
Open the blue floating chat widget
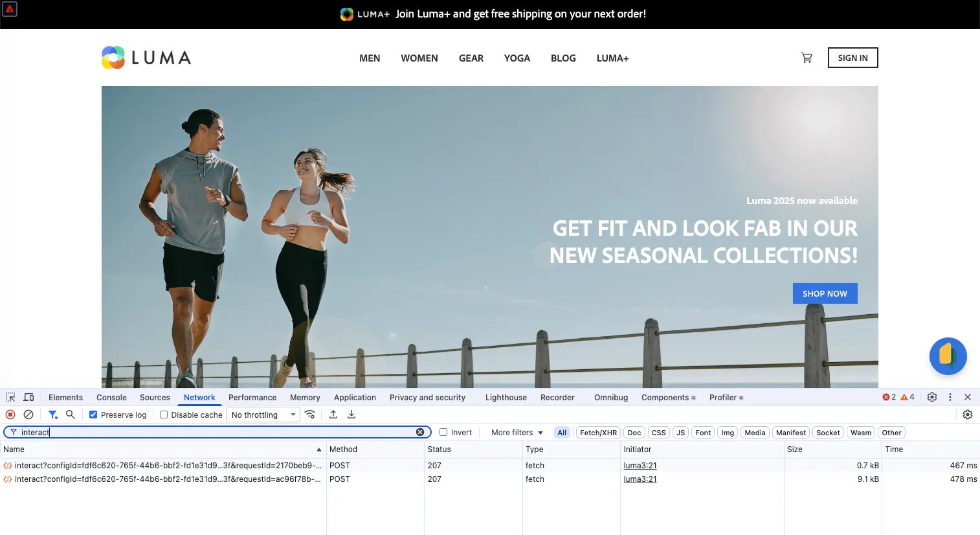point(948,356)
